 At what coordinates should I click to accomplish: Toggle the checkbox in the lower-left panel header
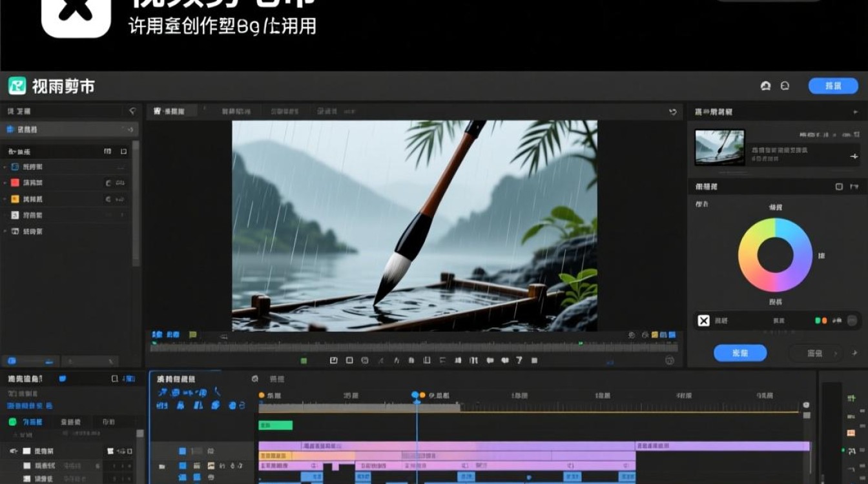(x=115, y=379)
